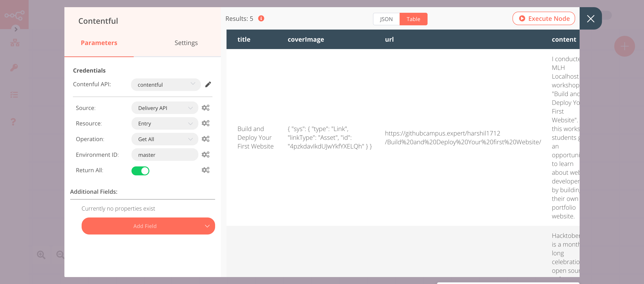
Task: Open the Workflows sidebar icon
Action: (15, 42)
